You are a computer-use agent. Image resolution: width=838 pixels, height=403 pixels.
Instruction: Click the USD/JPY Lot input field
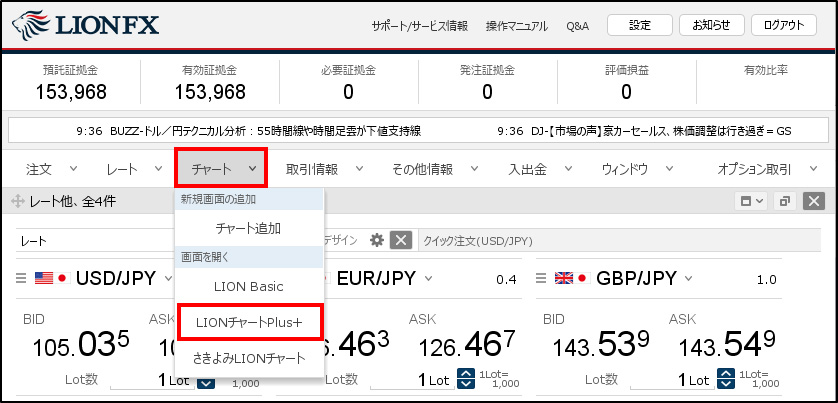tap(154, 380)
